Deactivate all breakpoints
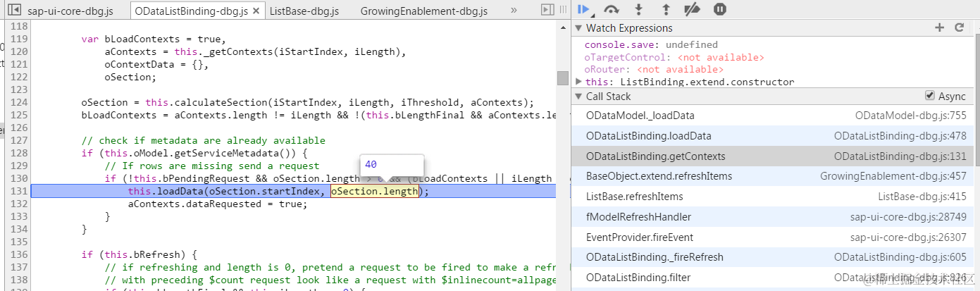This screenshot has width=980, height=291. [x=692, y=9]
